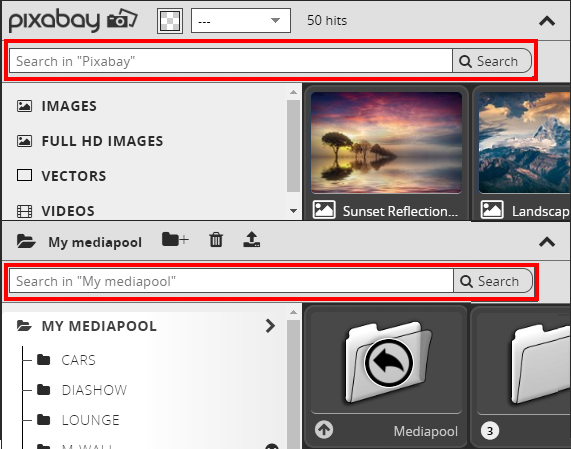Click the upload icon in mediapool
The width and height of the screenshot is (571, 449).
(x=252, y=240)
